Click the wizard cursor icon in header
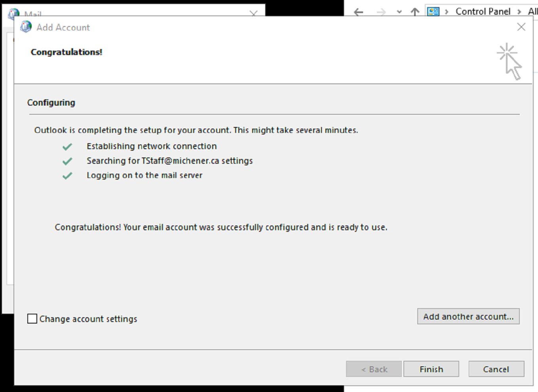The image size is (538, 392). [x=509, y=62]
